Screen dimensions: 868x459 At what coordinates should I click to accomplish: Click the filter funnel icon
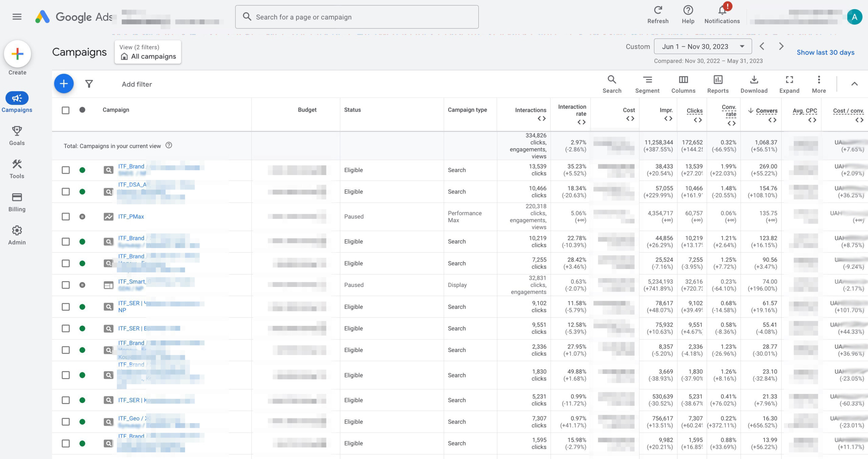coord(89,84)
